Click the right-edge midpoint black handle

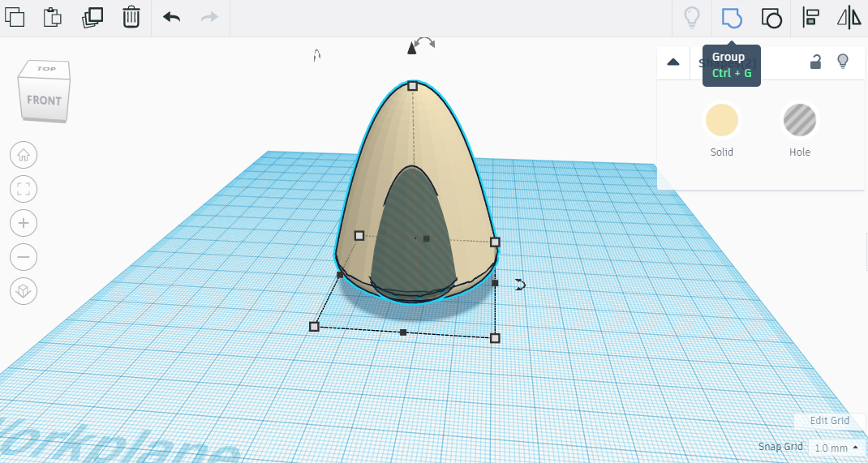tap(495, 283)
